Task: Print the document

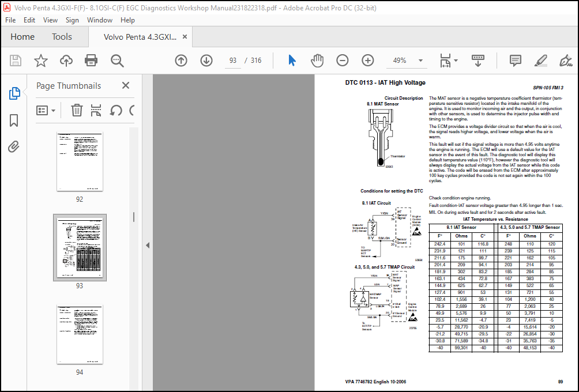Action: coord(91,61)
